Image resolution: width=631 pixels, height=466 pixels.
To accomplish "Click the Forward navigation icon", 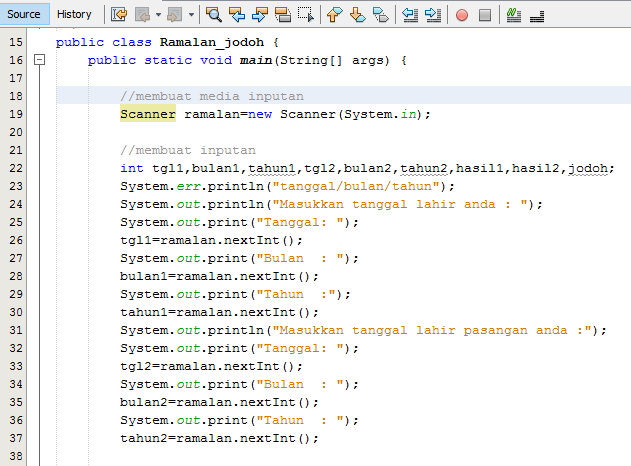I will (175, 15).
